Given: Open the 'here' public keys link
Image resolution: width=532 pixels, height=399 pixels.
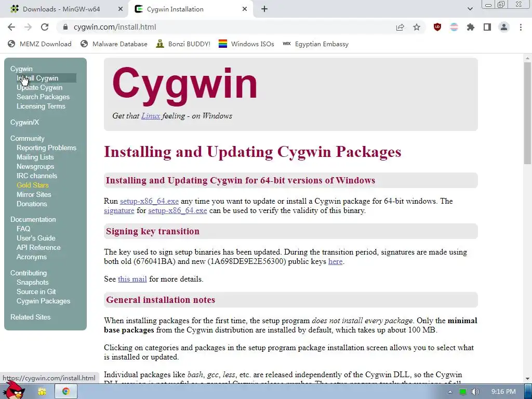Looking at the screenshot, I should [x=335, y=262].
